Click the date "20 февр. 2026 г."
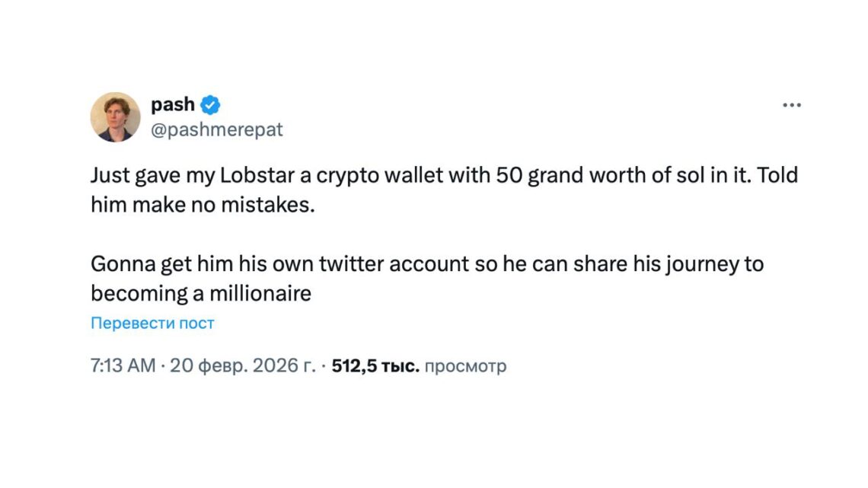Screen dimensions: 868x488 click(242, 366)
